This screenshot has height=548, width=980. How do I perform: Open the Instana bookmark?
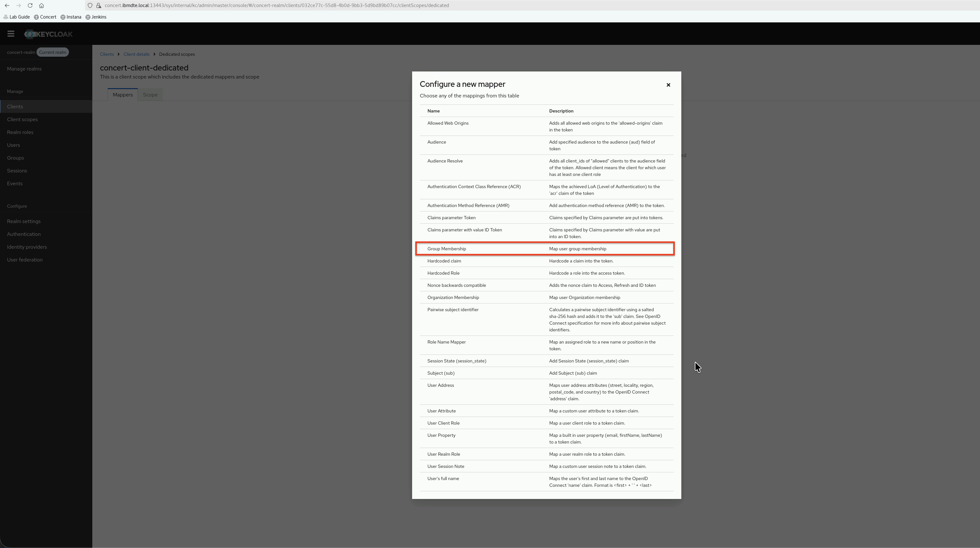pos(71,17)
